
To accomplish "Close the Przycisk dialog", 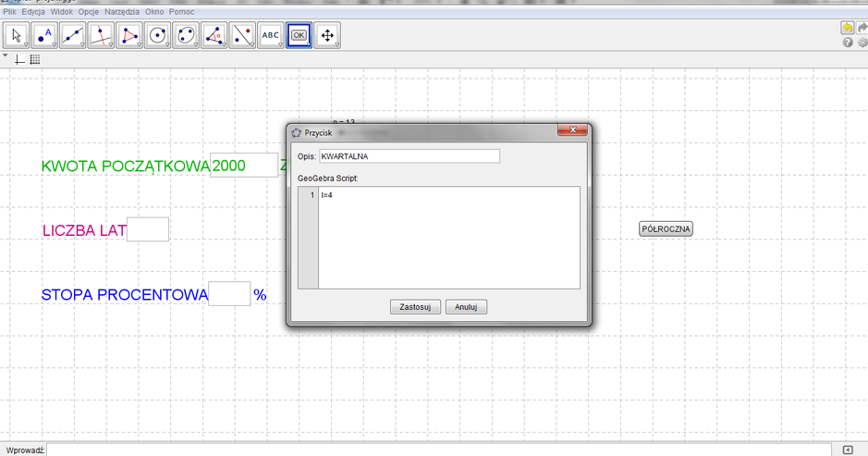I will pos(572,129).
